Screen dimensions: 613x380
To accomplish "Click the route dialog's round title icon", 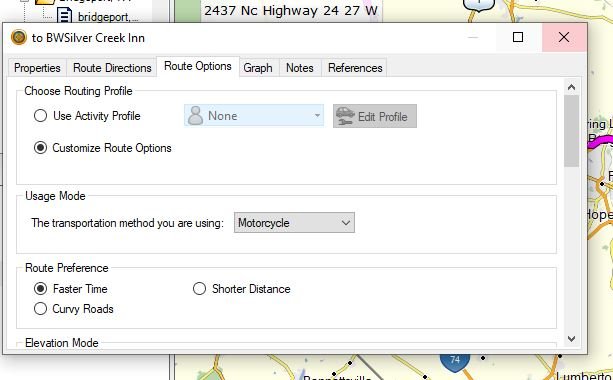I will coord(18,38).
